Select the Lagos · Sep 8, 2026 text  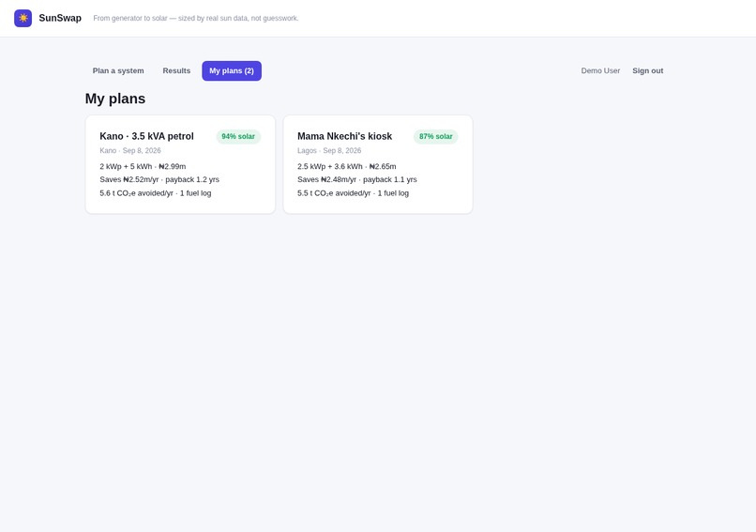click(x=329, y=150)
